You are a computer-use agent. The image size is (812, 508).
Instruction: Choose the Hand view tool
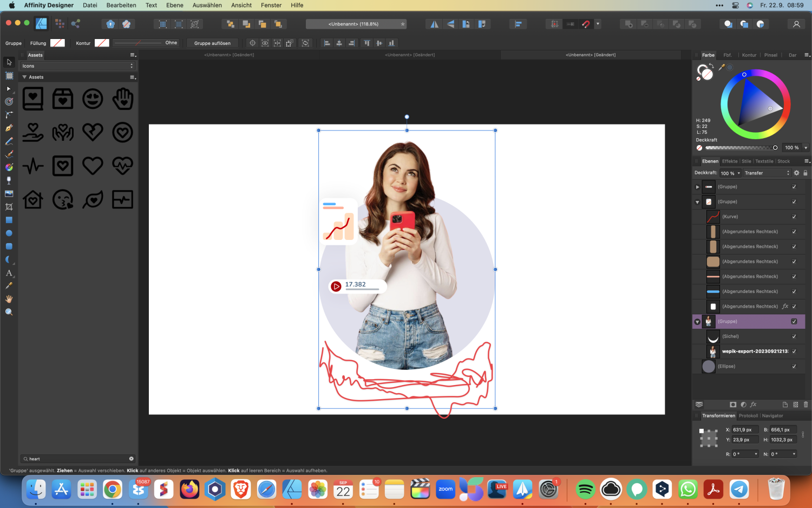point(9,299)
